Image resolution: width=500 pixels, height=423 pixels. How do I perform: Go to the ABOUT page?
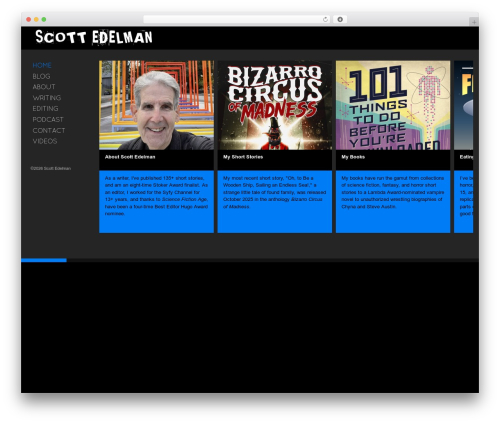pos(44,87)
